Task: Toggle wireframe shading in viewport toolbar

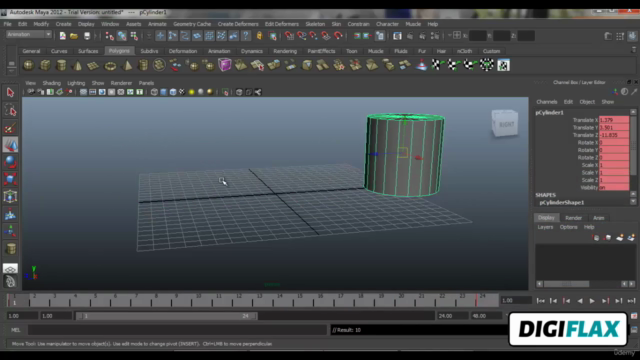Action: pos(154,92)
